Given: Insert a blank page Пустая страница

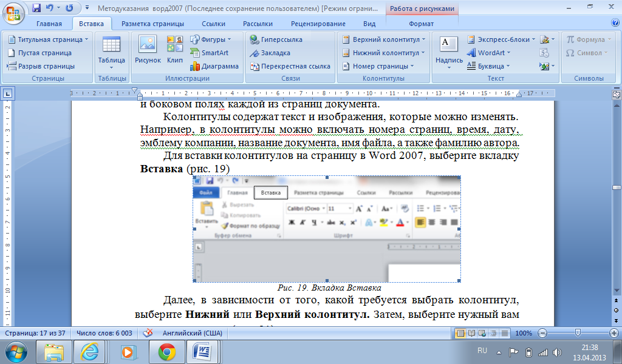Looking at the screenshot, I should tap(39, 53).
